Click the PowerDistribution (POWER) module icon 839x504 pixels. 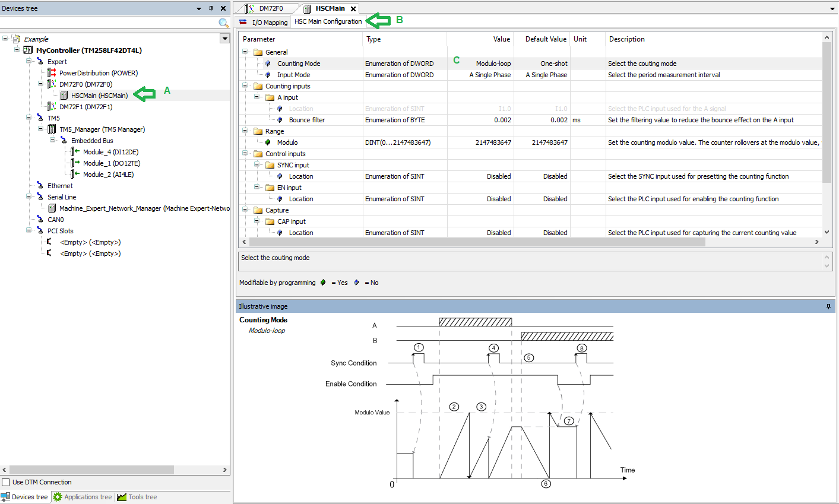pyautogui.click(x=52, y=73)
